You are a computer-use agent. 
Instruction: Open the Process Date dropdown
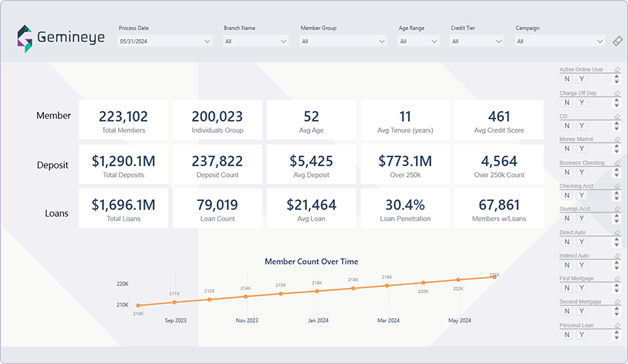165,42
